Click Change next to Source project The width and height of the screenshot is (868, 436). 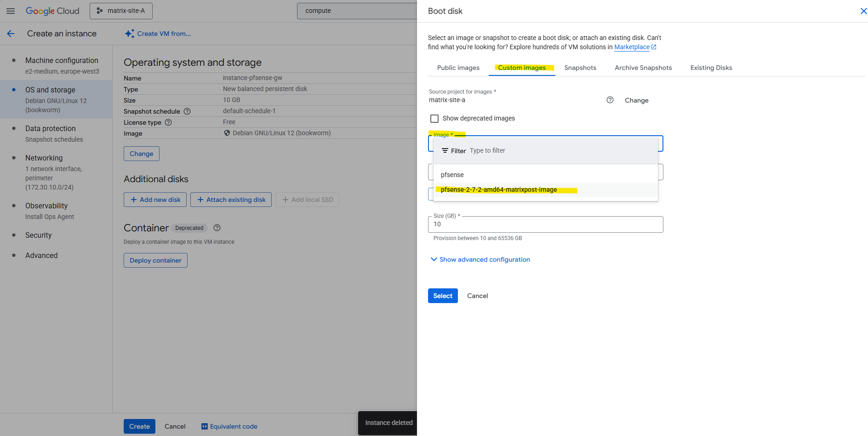pos(636,100)
